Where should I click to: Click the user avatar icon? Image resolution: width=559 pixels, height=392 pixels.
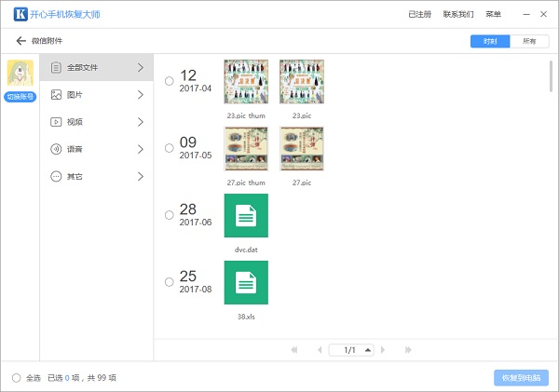click(20, 74)
